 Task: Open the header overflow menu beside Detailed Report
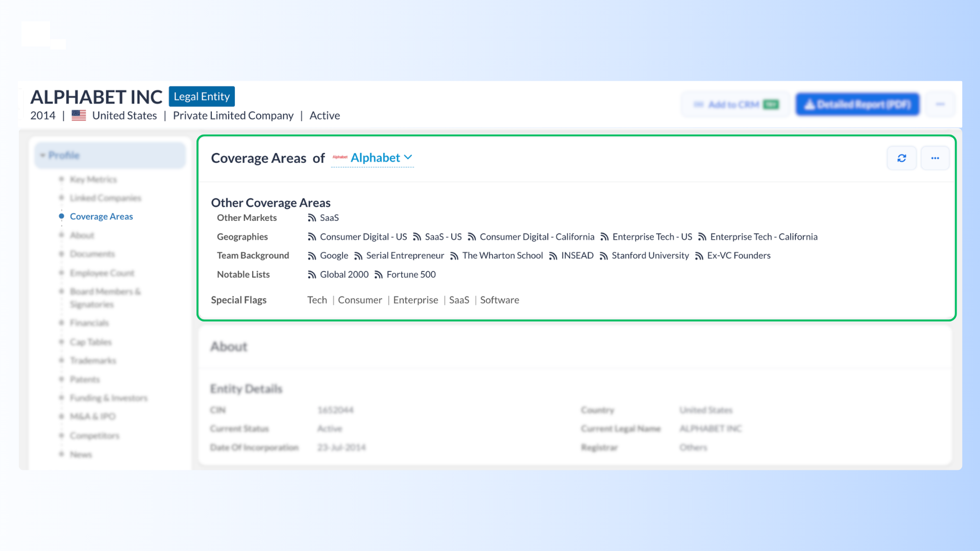pyautogui.click(x=940, y=104)
